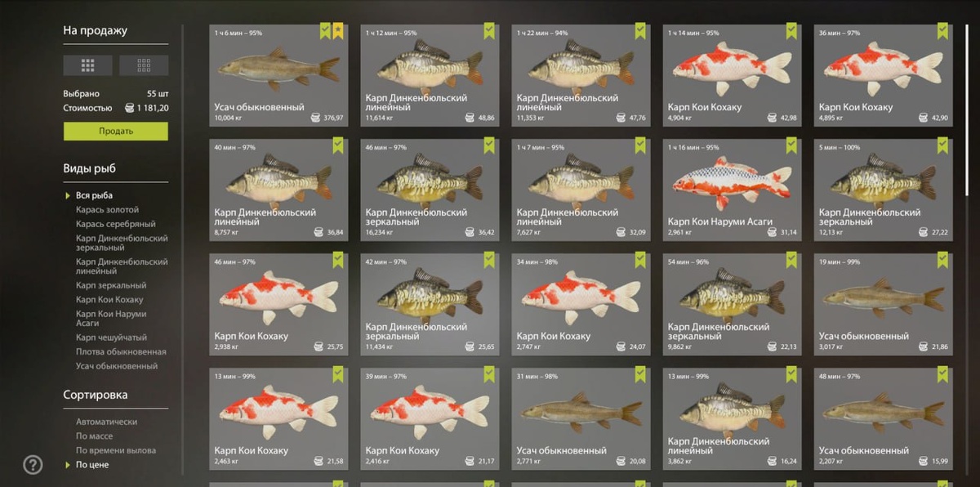Viewport: 980px width, 487px height.
Task: Click the coin icon beside the 48,86 price
Action: [467, 118]
